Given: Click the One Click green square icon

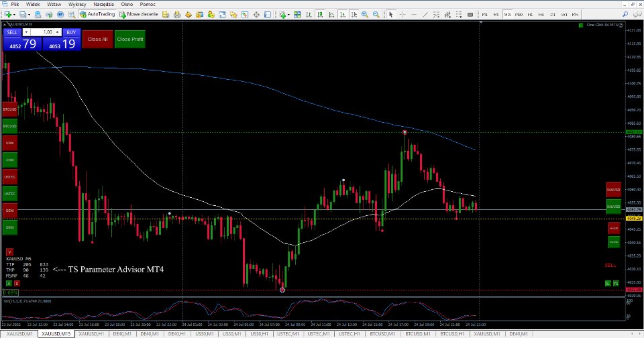Looking at the screenshot, I should (581, 25).
